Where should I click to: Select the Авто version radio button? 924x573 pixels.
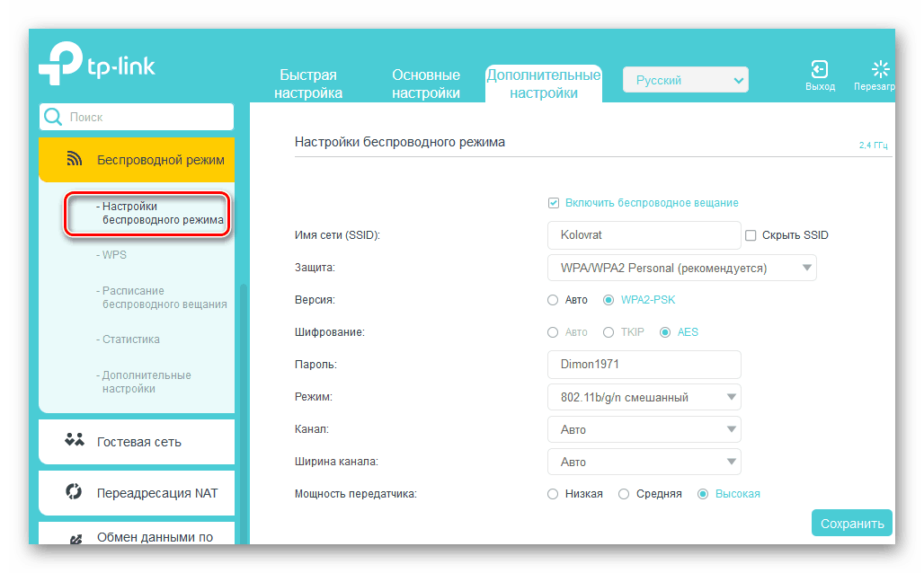(553, 300)
